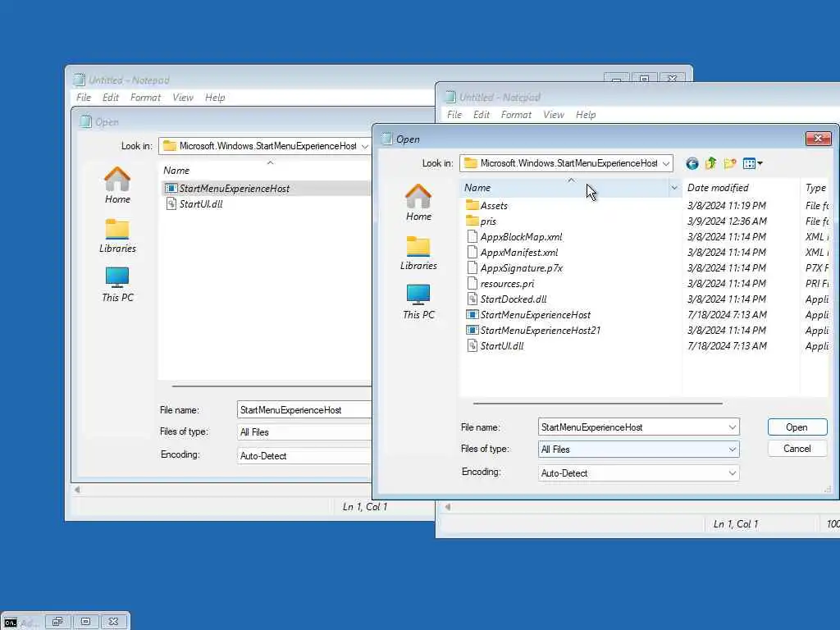The width and height of the screenshot is (840, 630).
Task: Click Home in the back Open dialog
Action: point(117,185)
